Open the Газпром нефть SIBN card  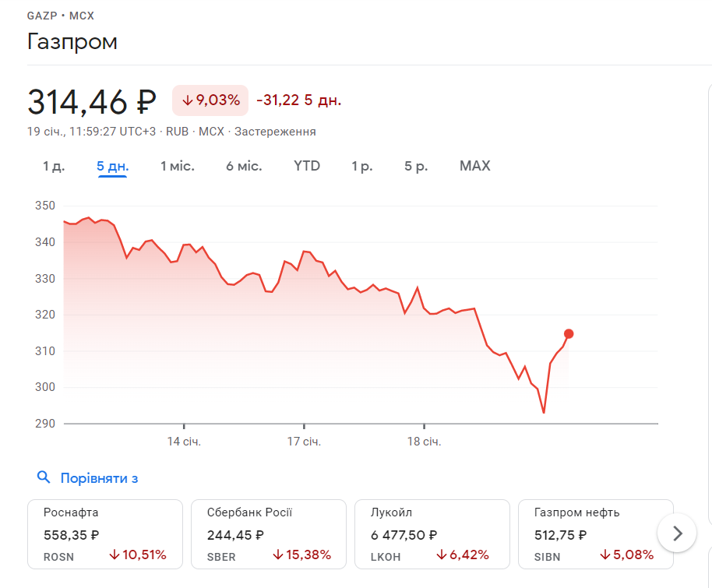[x=595, y=533]
